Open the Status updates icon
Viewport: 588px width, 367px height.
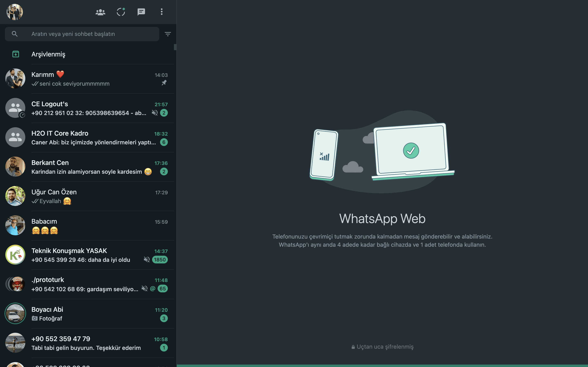pos(121,12)
